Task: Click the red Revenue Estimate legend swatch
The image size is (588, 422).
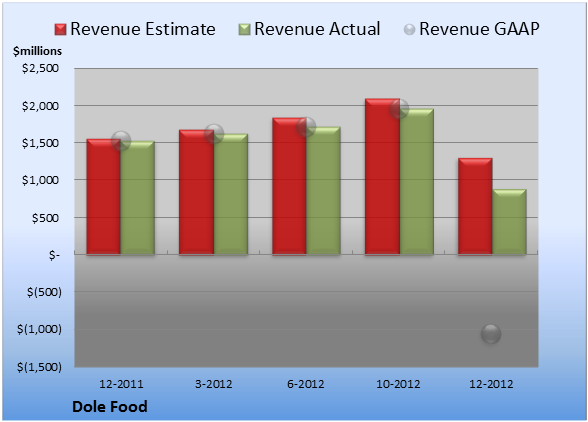Action: (60, 29)
